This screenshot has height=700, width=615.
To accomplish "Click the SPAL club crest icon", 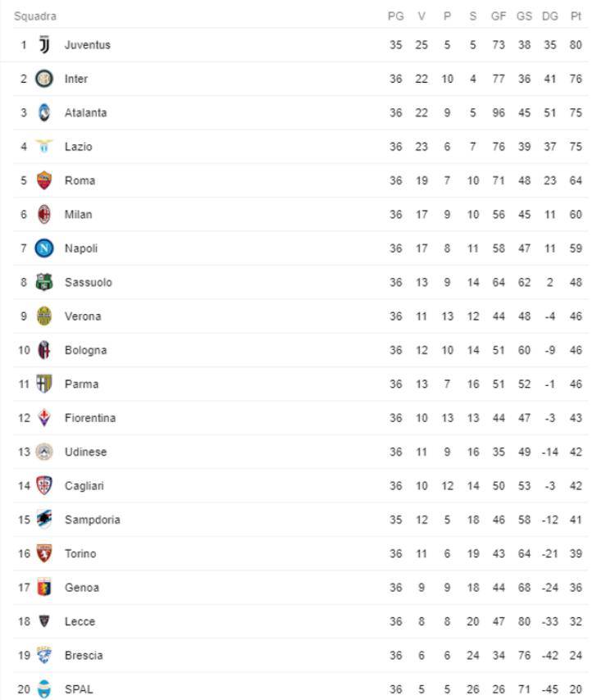I will point(44,689).
